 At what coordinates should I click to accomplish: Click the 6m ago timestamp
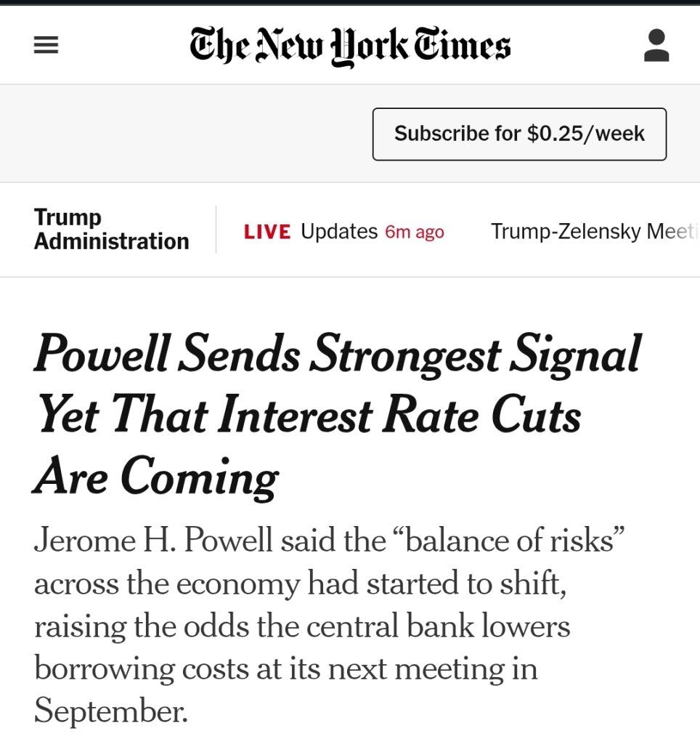[415, 232]
